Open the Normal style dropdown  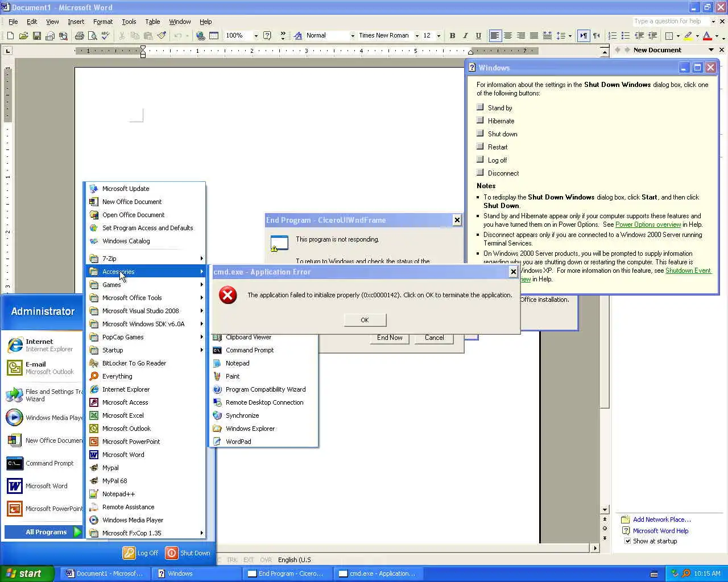(353, 36)
